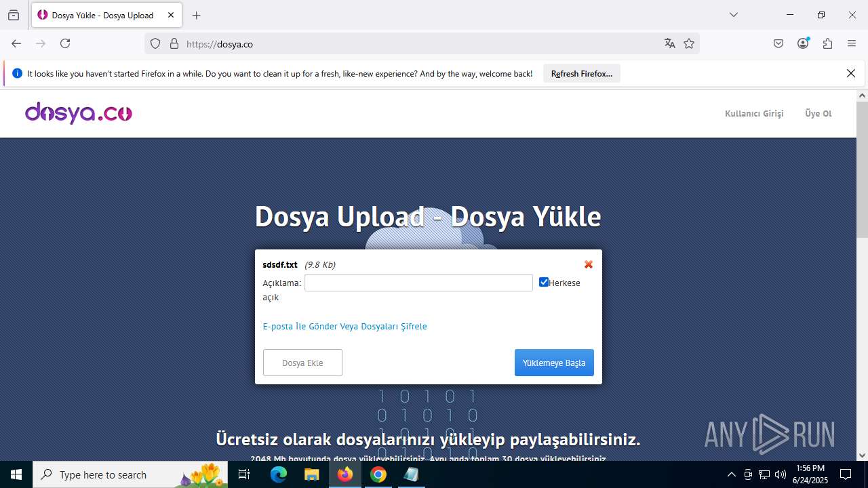Open the Pocket save icon
The height and width of the screenshot is (488, 868).
tap(778, 43)
